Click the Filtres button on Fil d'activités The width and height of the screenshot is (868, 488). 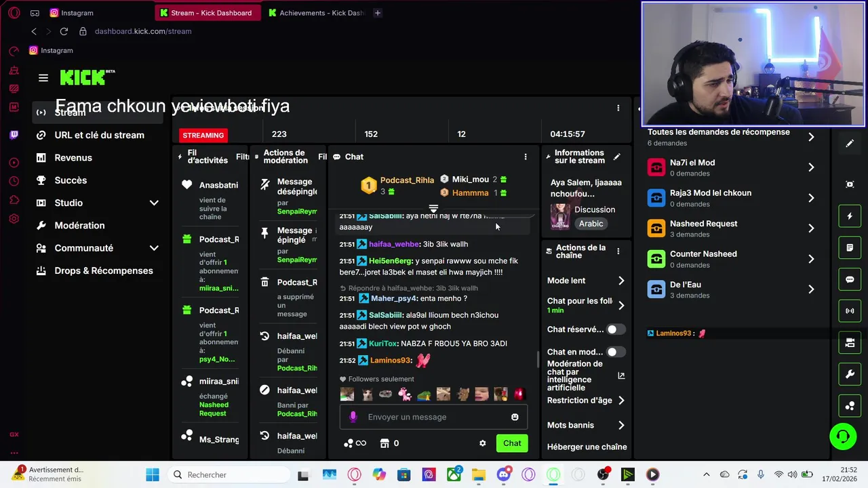click(243, 157)
